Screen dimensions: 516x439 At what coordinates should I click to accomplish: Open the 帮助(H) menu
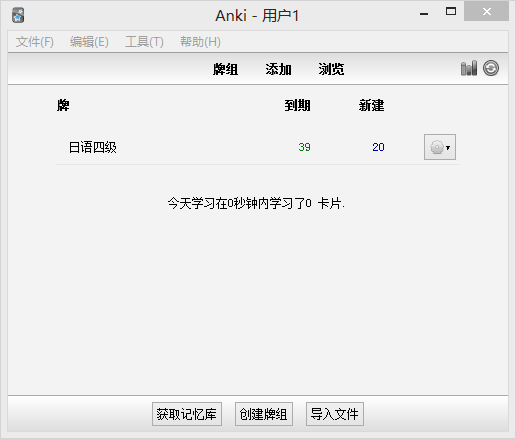200,42
